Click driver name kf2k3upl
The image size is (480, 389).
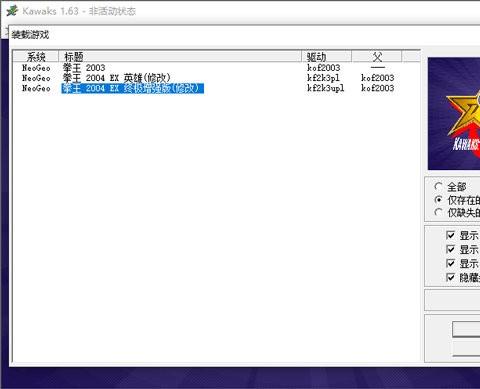pos(325,88)
